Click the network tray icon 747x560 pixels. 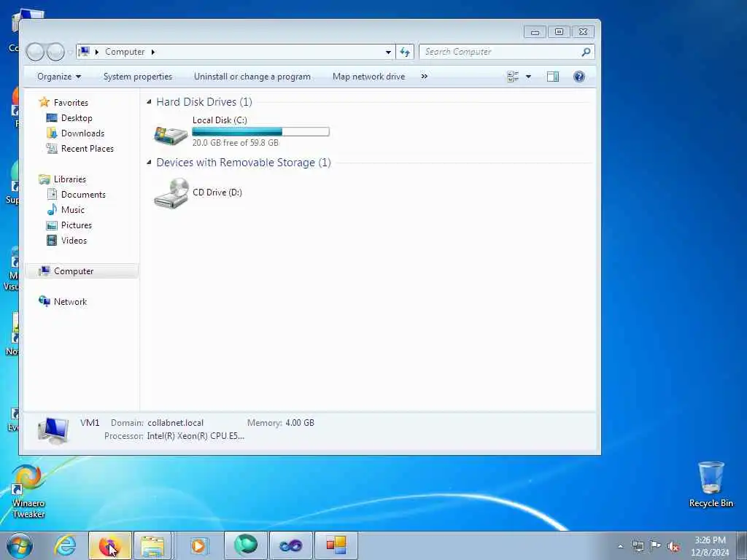pyautogui.click(x=638, y=546)
